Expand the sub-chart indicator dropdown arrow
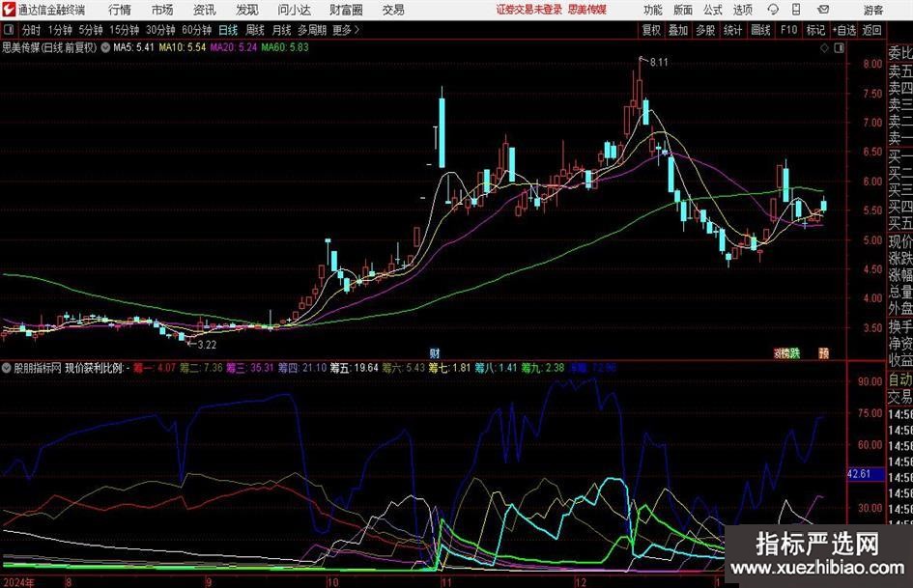The width and height of the screenshot is (913, 588). (x=7, y=368)
